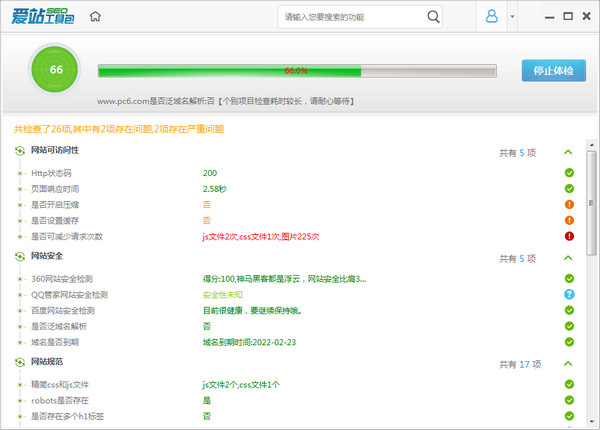
Task: Minimize the window
Action: pyautogui.click(x=549, y=17)
